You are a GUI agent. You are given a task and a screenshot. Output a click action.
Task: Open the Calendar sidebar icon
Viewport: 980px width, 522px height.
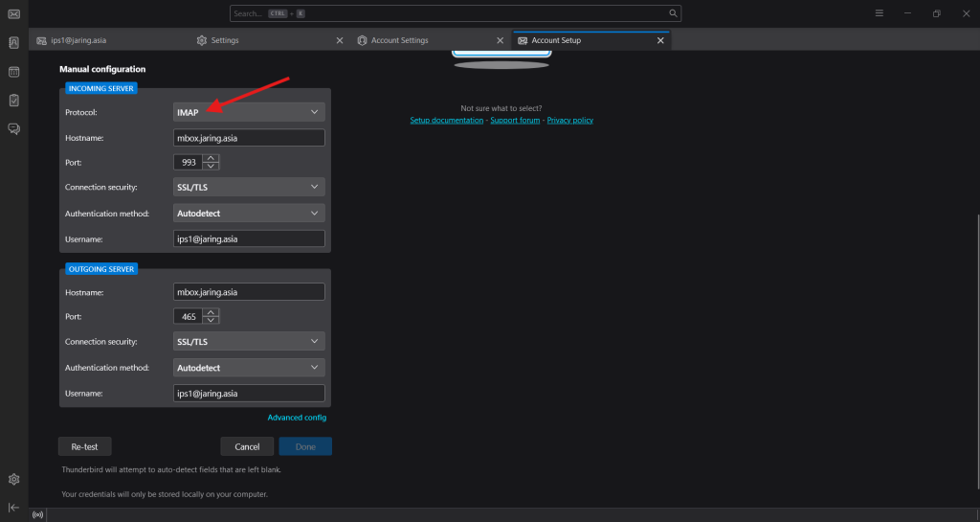point(13,71)
